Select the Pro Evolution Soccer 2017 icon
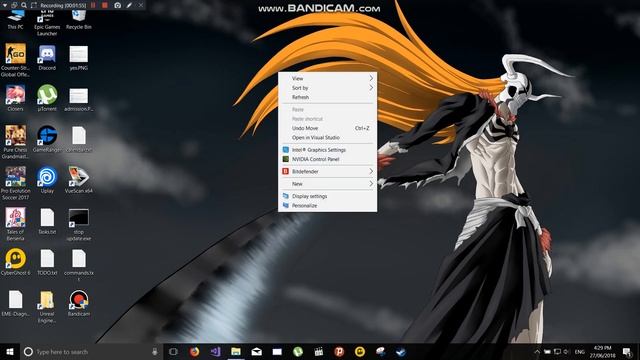 click(x=16, y=183)
